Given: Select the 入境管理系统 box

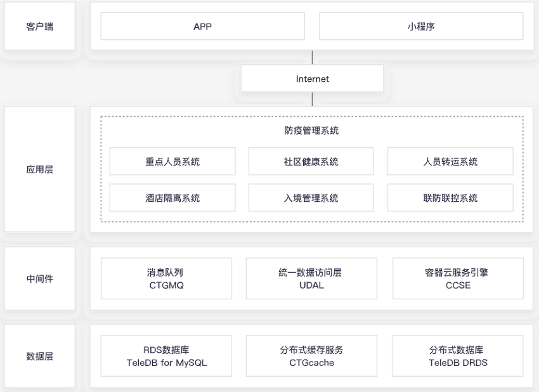Looking at the screenshot, I should (x=311, y=198).
